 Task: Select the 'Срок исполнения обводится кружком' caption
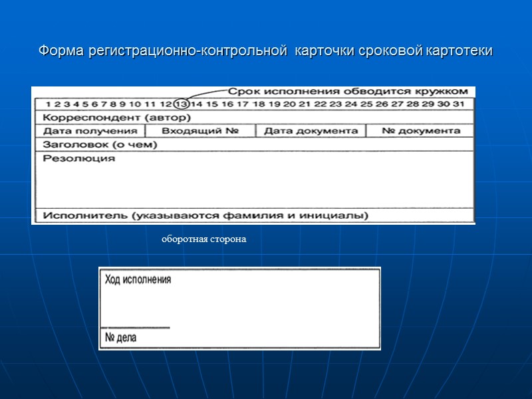pyautogui.click(x=348, y=91)
